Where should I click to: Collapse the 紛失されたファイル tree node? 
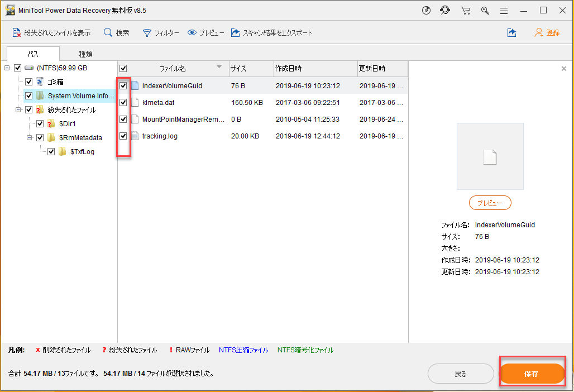pos(18,109)
